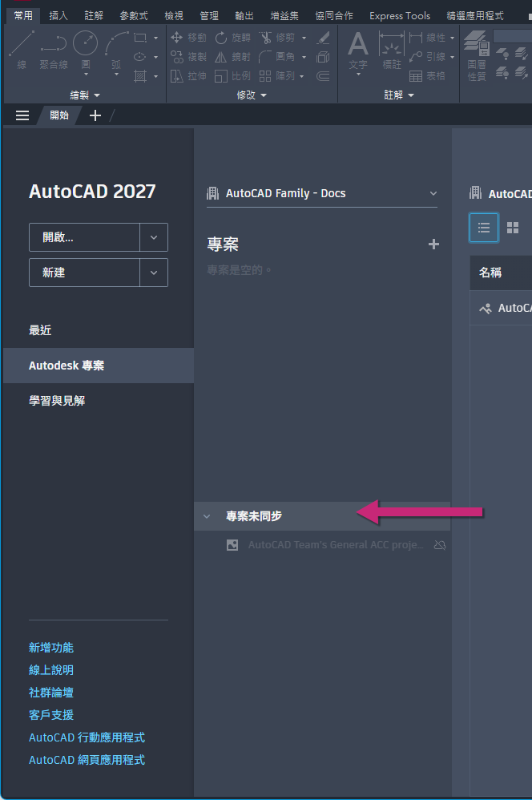This screenshot has height=800, width=532.
Task: Click the cloud-off icon on the ACC project row
Action: tap(440, 545)
